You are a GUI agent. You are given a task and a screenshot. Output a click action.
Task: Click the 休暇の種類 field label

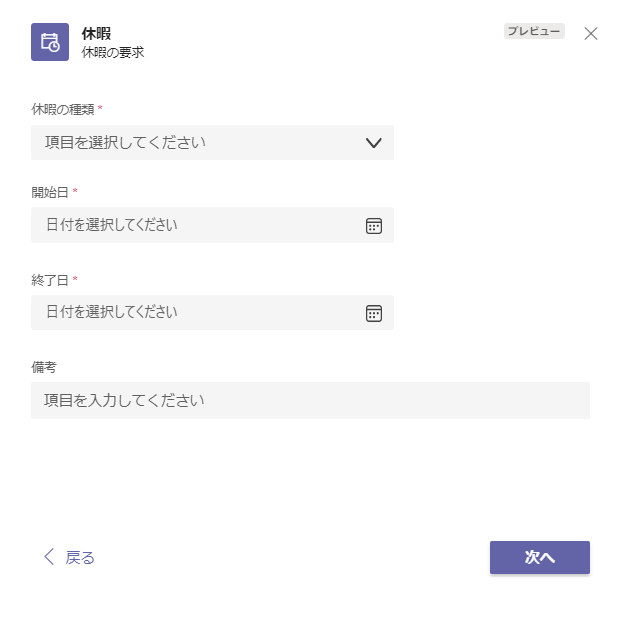[62, 108]
